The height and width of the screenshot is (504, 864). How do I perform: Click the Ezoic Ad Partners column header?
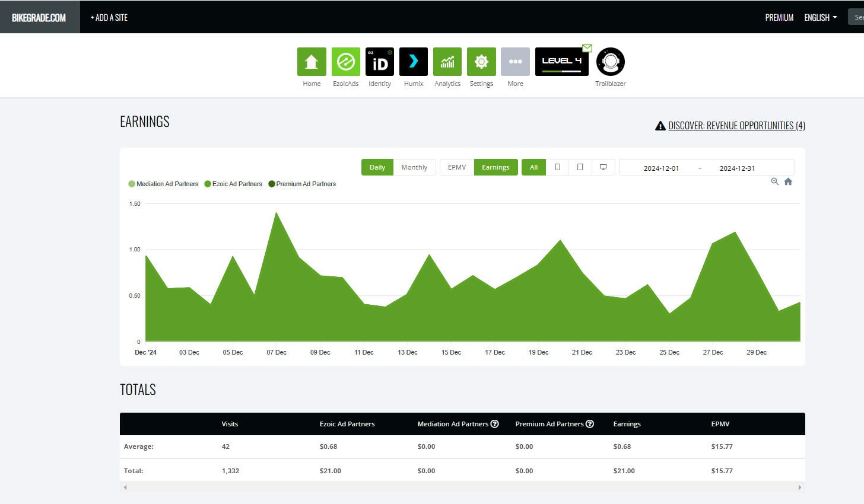click(x=347, y=424)
